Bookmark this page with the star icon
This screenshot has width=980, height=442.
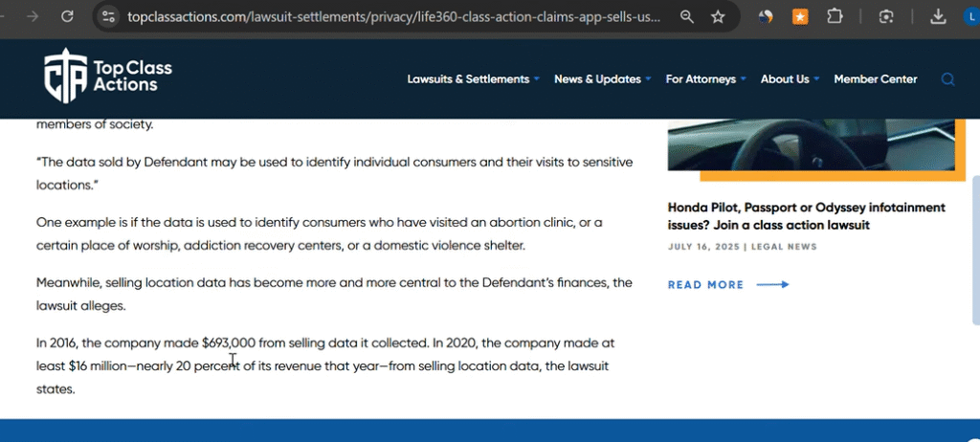pyautogui.click(x=718, y=16)
